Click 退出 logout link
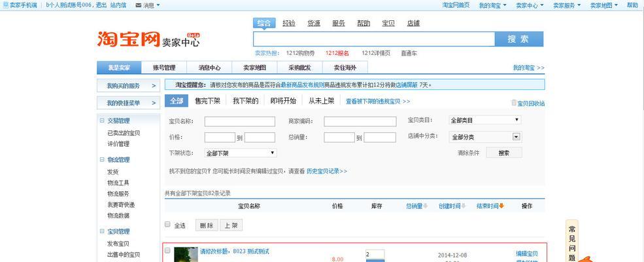The image size is (644, 262). 102,5
